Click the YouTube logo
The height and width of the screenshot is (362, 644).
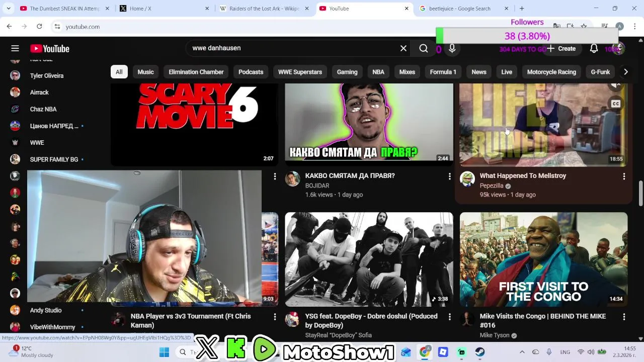pyautogui.click(x=50, y=48)
